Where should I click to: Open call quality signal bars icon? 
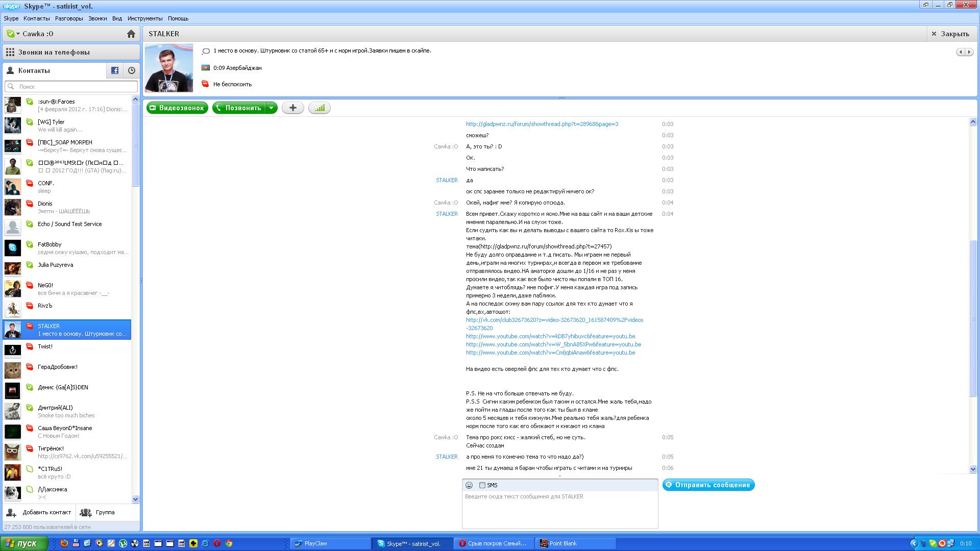click(320, 108)
